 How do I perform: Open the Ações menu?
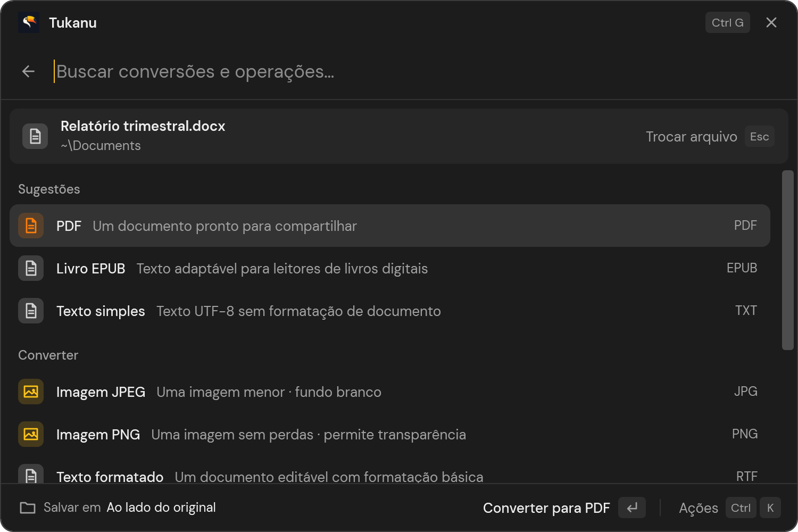coord(729,508)
